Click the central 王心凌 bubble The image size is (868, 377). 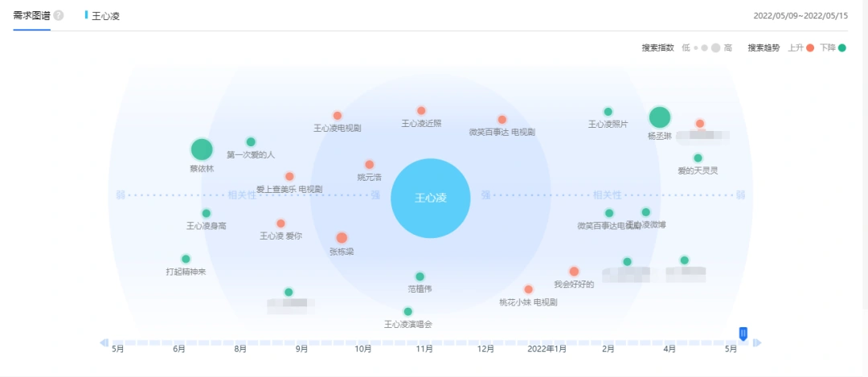pyautogui.click(x=430, y=198)
